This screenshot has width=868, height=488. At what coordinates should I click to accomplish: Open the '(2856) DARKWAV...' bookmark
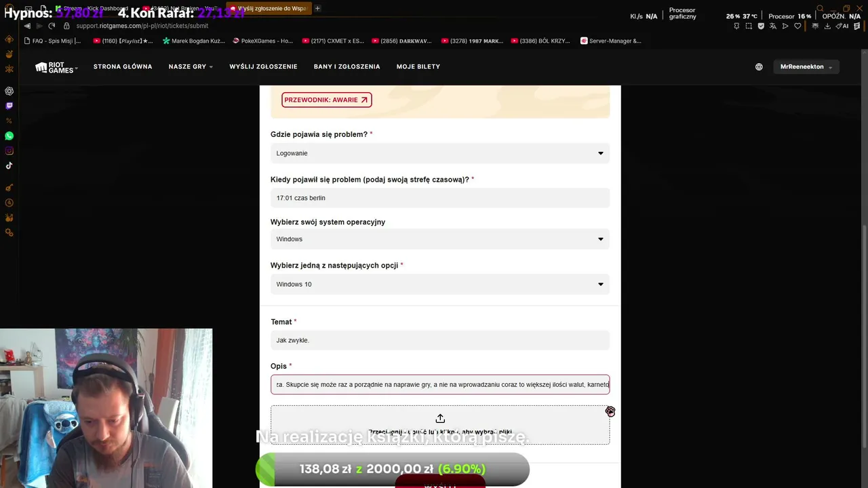point(401,41)
